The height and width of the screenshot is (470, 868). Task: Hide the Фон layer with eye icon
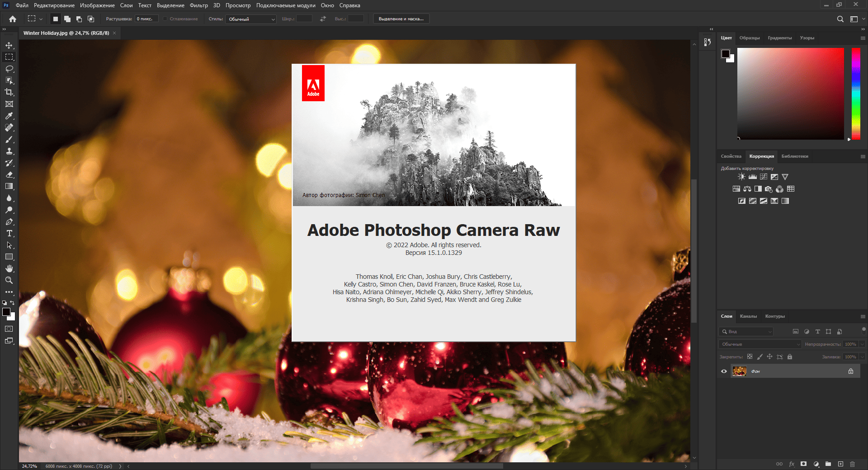tap(724, 371)
